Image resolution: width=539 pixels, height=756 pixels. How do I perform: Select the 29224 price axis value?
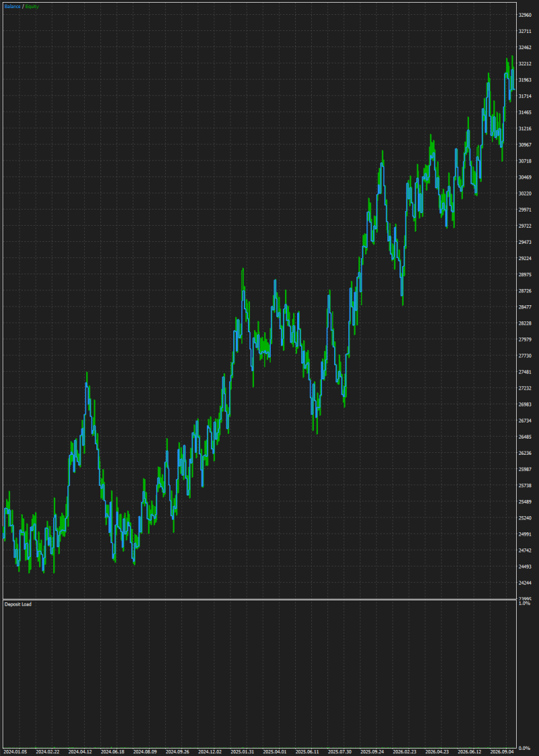(525, 259)
